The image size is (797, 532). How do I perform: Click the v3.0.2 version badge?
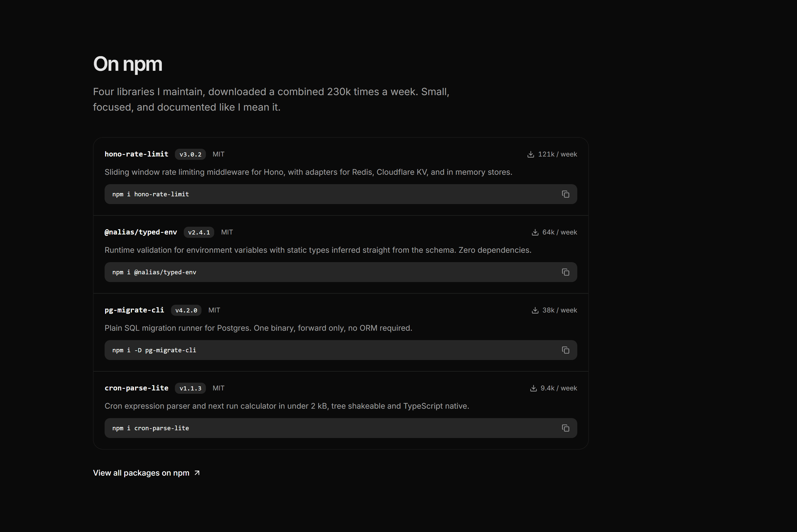click(190, 154)
